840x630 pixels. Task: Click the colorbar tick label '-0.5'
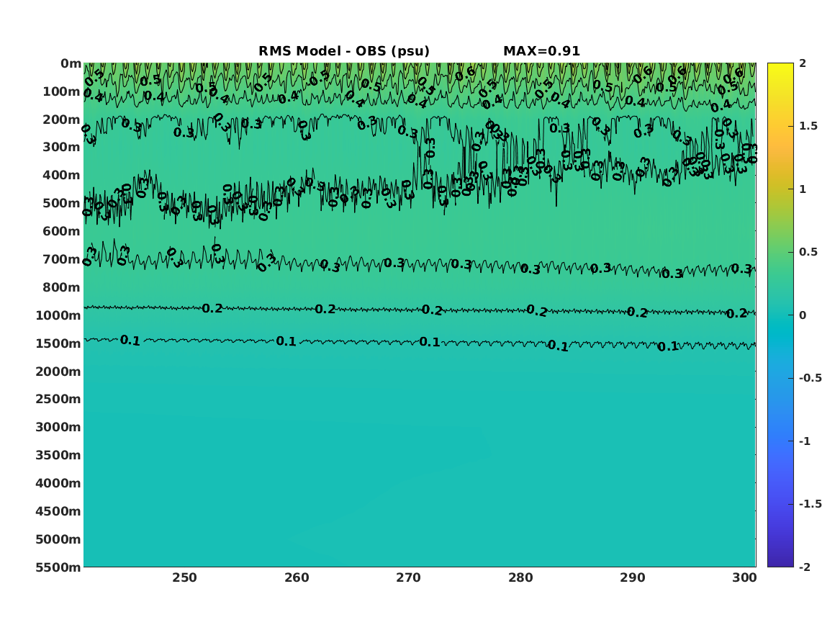coord(810,378)
